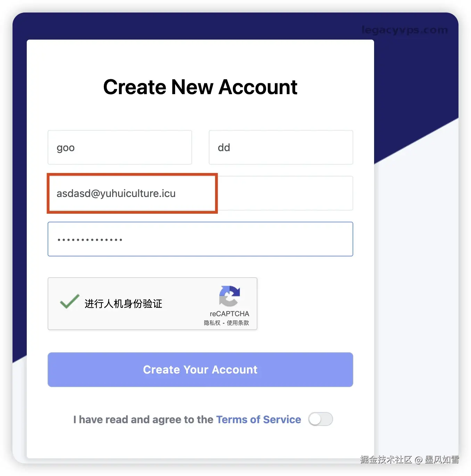This screenshot has width=471, height=476.
Task: Click the green reCAPTCHA verification checkmark
Action: tap(70, 301)
